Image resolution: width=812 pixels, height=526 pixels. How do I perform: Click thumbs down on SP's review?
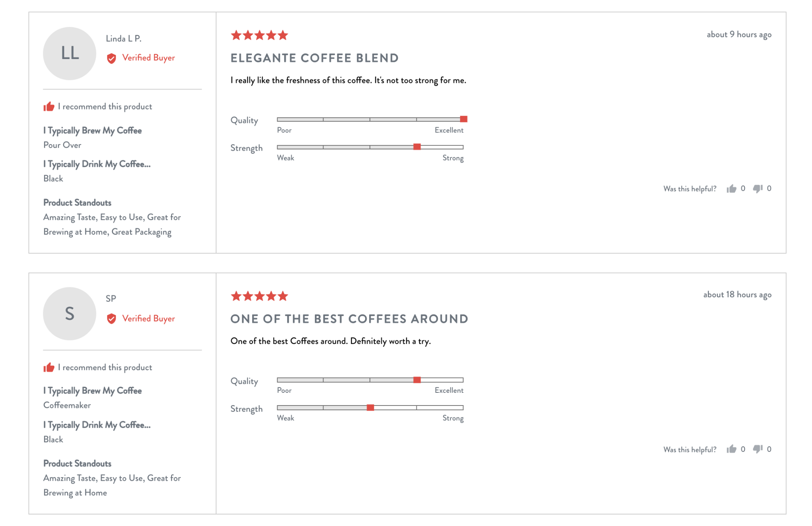tap(758, 449)
